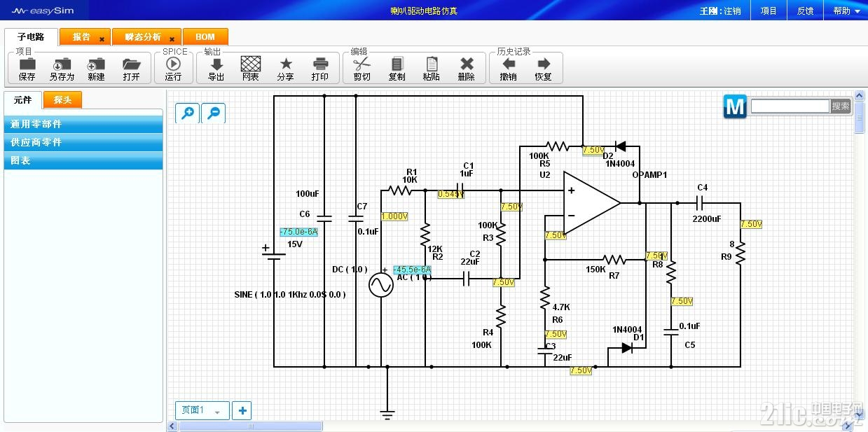Viewport: 868px width, 432px height.
Task: Click the ground symbol
Action: click(x=387, y=414)
